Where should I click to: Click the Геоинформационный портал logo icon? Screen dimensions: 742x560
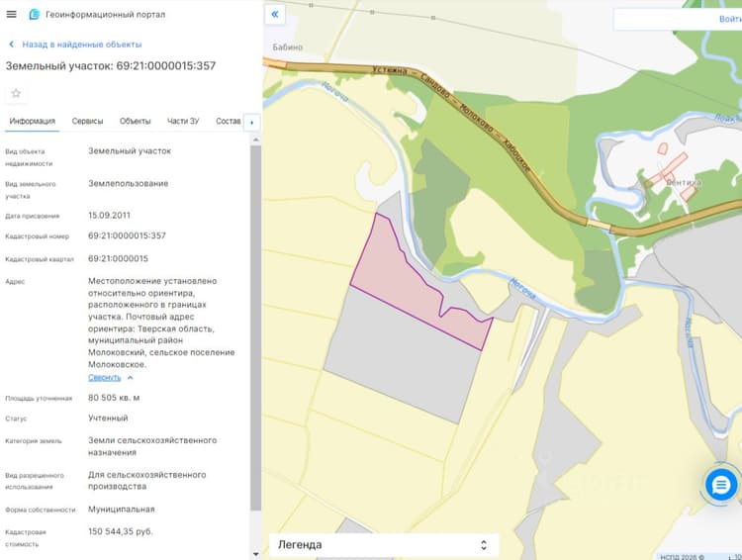(x=34, y=15)
